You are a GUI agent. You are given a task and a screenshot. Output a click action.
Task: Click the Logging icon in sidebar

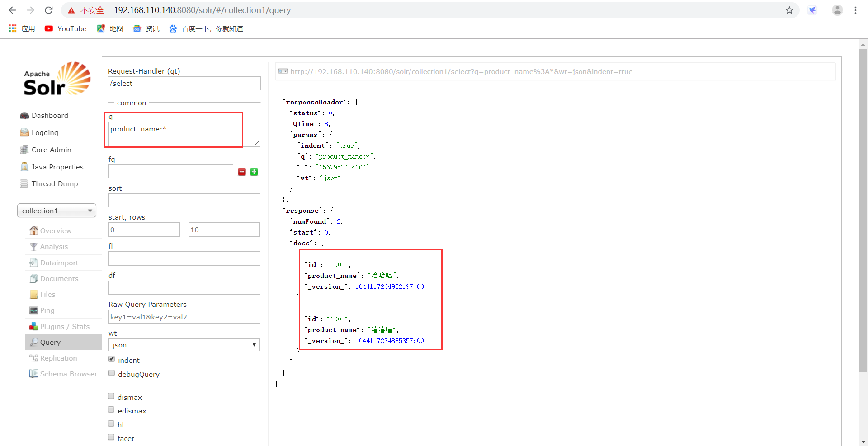[x=24, y=132]
